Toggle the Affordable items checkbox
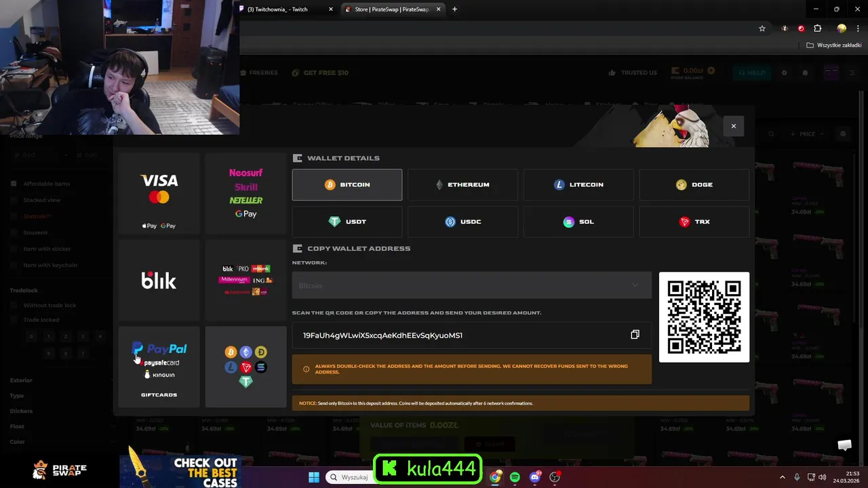Viewport: 868px width, 488px height. 14,184
